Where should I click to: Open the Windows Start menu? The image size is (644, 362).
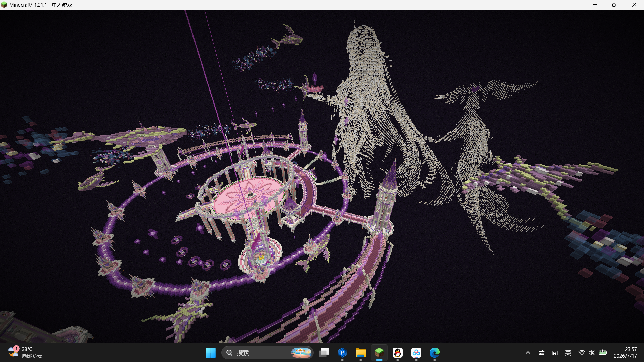pyautogui.click(x=211, y=353)
